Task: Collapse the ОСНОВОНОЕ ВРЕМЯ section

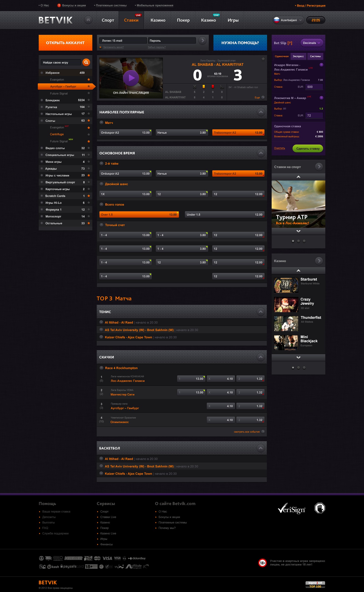Action: click(261, 153)
